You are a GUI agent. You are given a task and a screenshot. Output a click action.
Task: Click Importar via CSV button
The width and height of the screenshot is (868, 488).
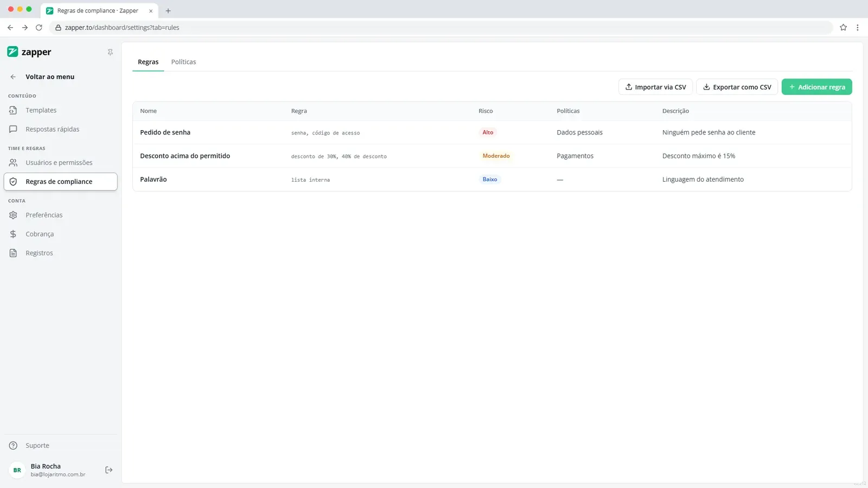(655, 87)
